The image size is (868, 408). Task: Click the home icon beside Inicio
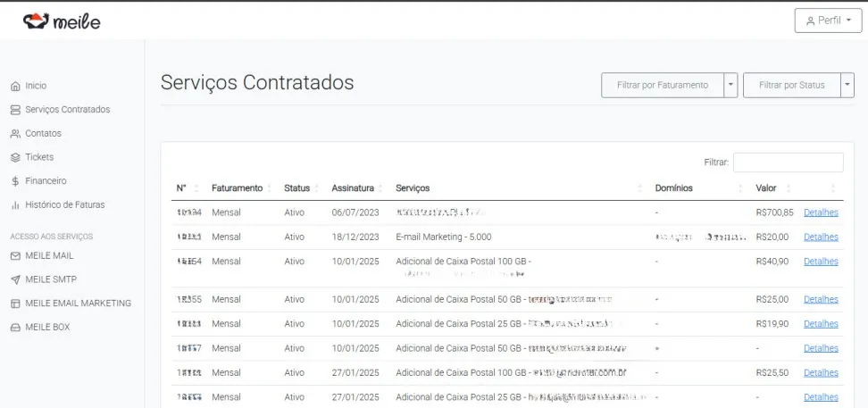[15, 86]
